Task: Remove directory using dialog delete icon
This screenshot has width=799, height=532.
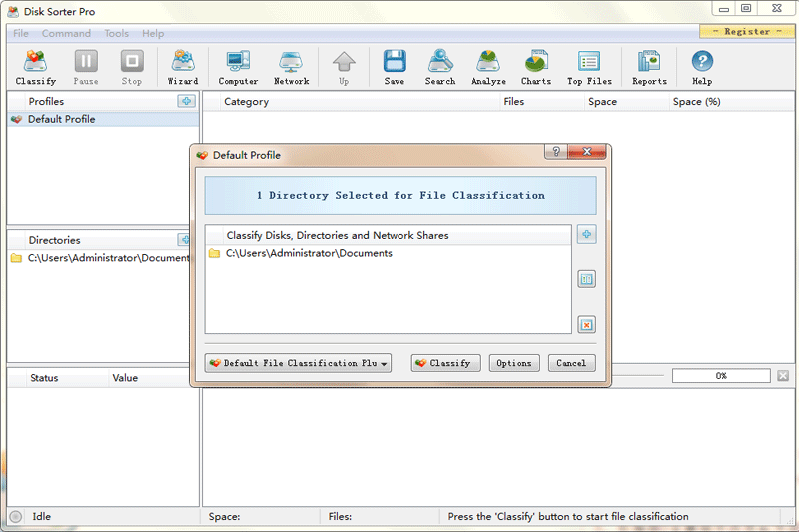Action: click(586, 324)
